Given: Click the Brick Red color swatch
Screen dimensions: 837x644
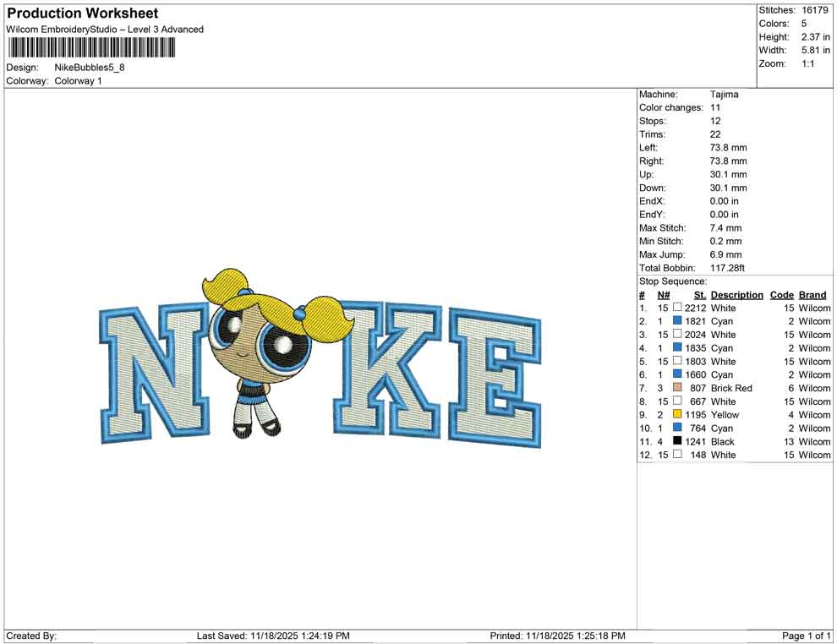Looking at the screenshot, I should click(677, 387).
